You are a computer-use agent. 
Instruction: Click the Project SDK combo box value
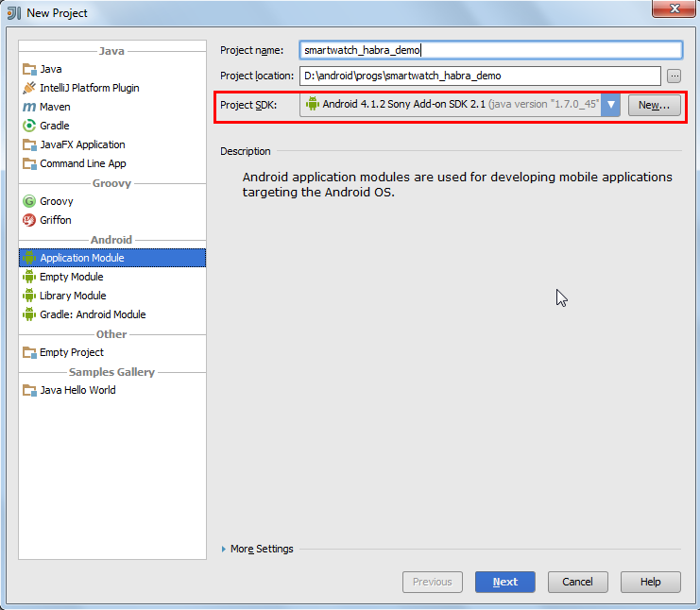pos(451,105)
